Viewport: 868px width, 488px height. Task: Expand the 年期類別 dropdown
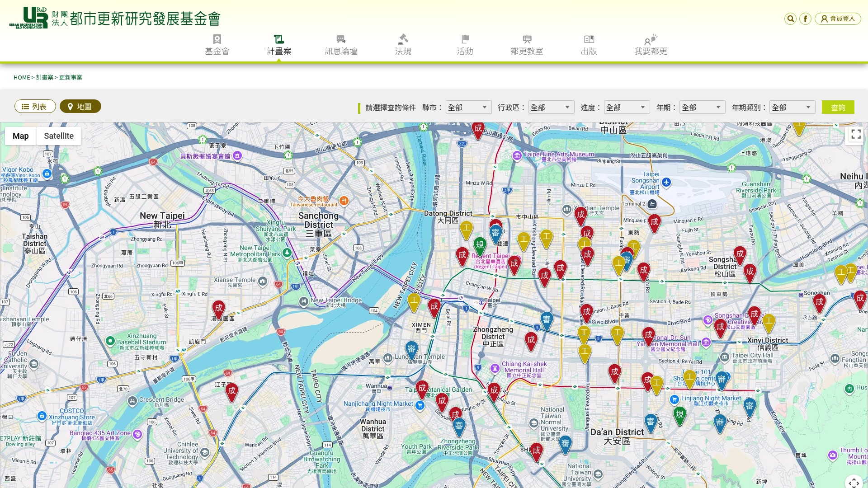(792, 107)
